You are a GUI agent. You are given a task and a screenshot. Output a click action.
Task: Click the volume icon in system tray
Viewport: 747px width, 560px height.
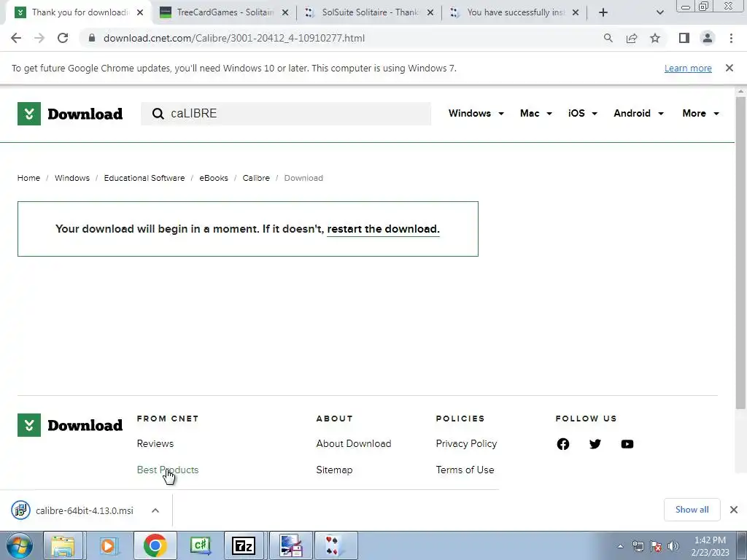(x=673, y=546)
